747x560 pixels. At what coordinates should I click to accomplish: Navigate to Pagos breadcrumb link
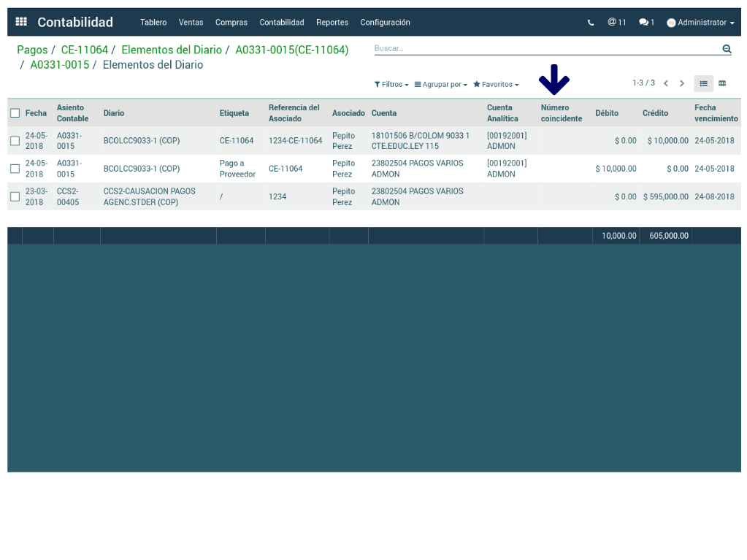pyautogui.click(x=32, y=50)
